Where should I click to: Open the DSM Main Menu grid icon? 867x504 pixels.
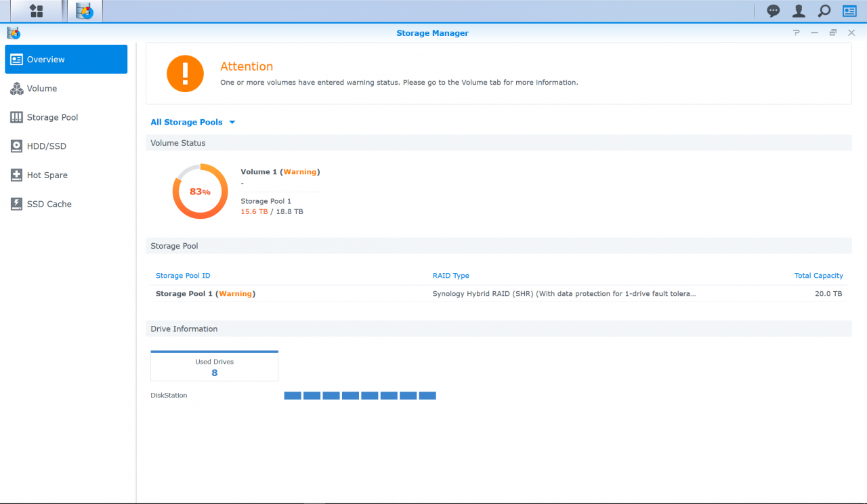(x=36, y=11)
